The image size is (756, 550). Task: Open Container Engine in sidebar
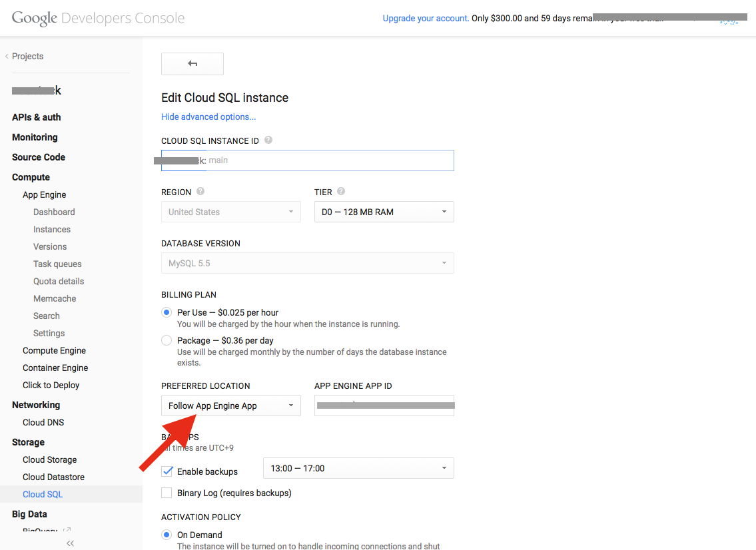[x=55, y=368]
